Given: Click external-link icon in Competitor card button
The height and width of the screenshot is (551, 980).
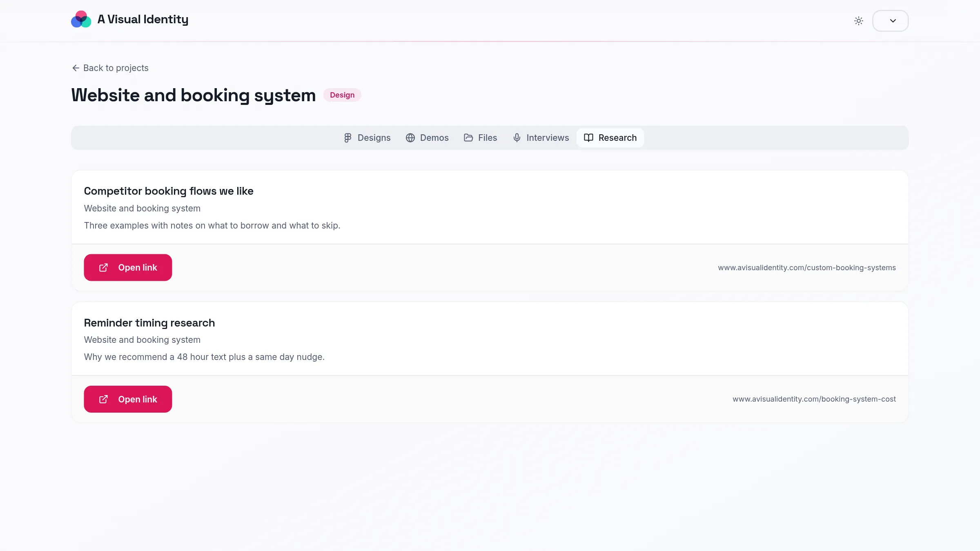Looking at the screenshot, I should pyautogui.click(x=104, y=268).
